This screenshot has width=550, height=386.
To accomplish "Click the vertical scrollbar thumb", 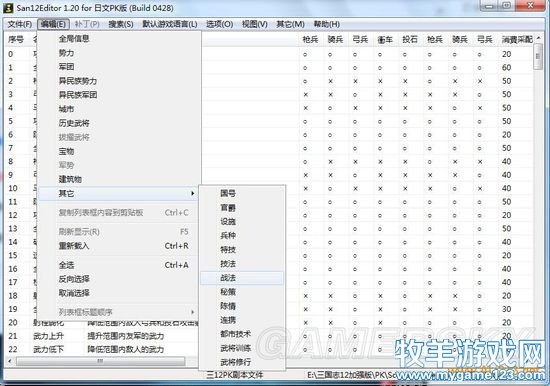I will (x=538, y=56).
